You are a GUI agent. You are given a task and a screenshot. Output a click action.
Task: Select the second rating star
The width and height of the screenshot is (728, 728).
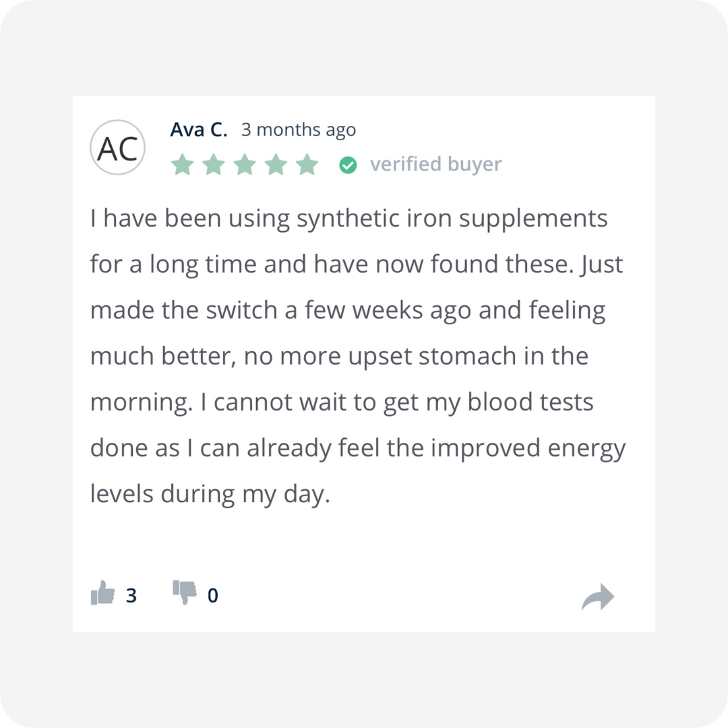214,164
